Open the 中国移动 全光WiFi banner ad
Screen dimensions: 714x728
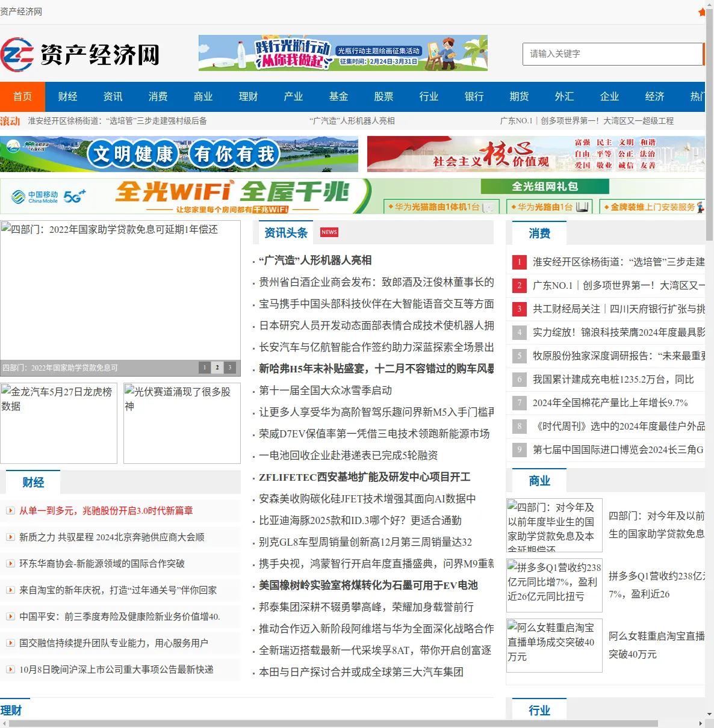[352, 196]
